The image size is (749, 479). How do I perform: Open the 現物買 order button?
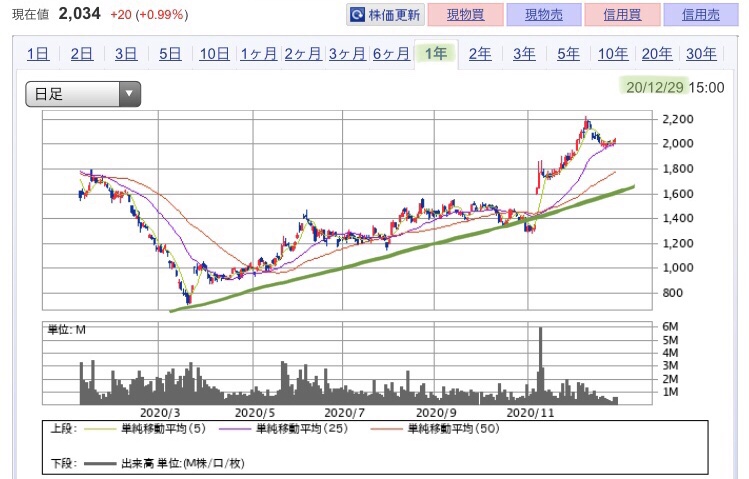pos(466,15)
